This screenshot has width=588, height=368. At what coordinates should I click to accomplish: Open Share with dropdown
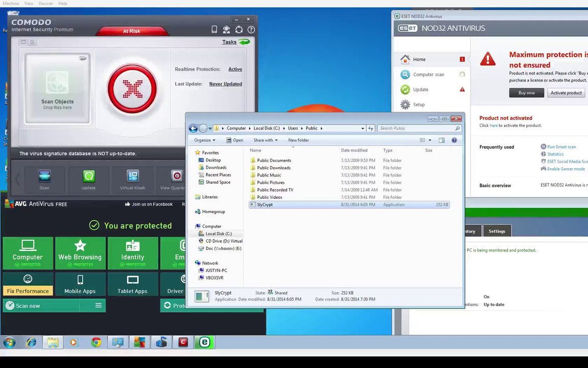coord(265,140)
